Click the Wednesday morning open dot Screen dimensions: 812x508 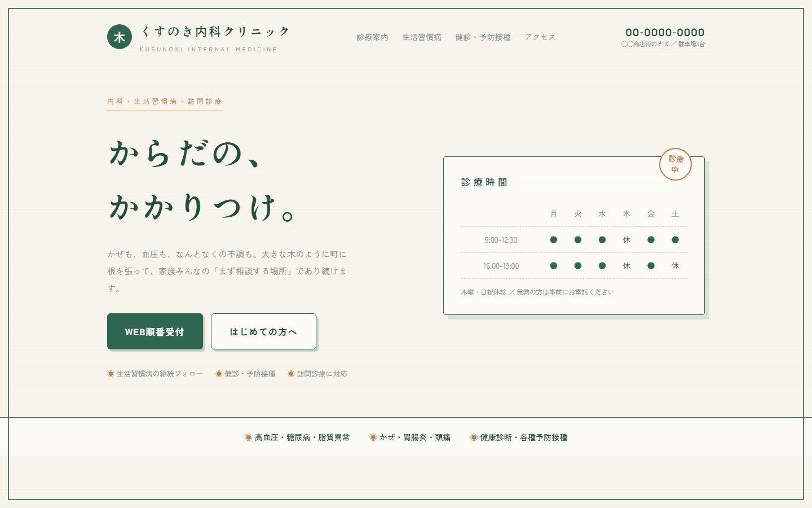[x=602, y=240]
